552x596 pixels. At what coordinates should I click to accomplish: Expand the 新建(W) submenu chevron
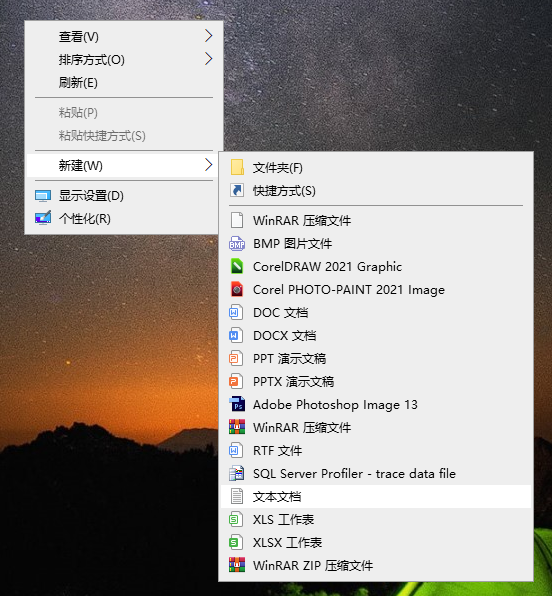[208, 165]
